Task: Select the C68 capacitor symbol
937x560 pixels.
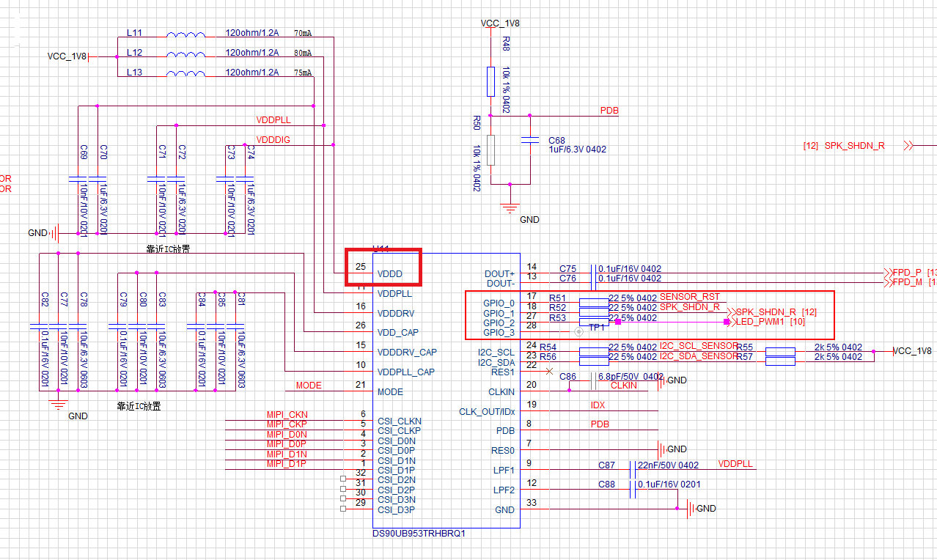Action: tap(527, 140)
